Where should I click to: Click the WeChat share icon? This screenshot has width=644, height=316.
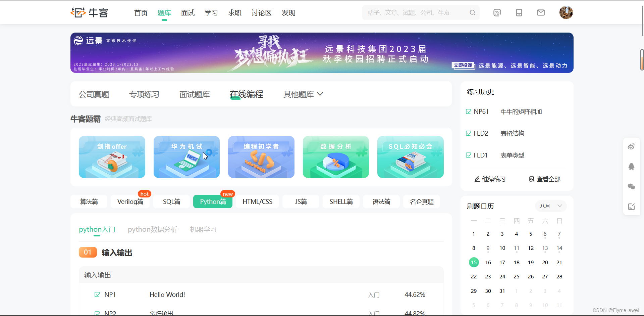pos(631,186)
